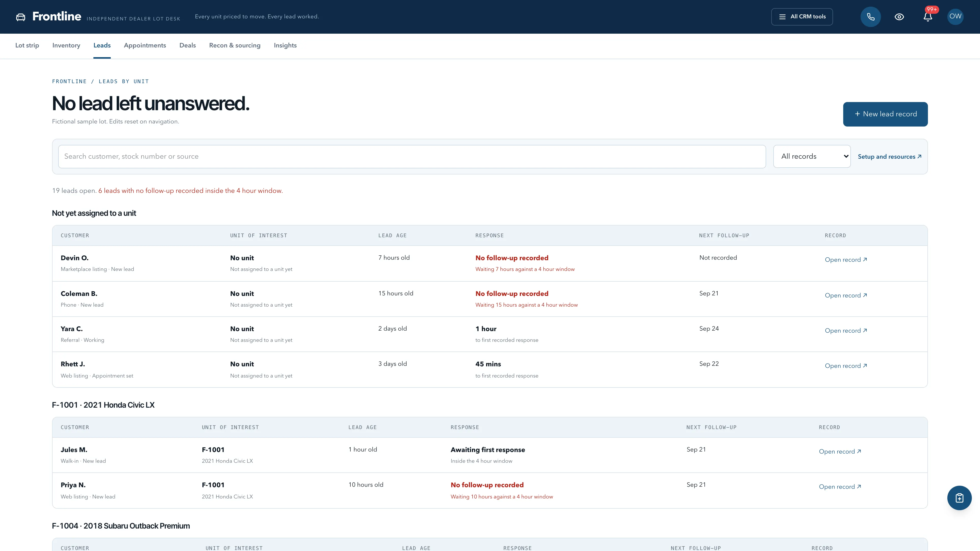Go to the Lot strip tab
Screen dimensions: 980x551
(27, 46)
